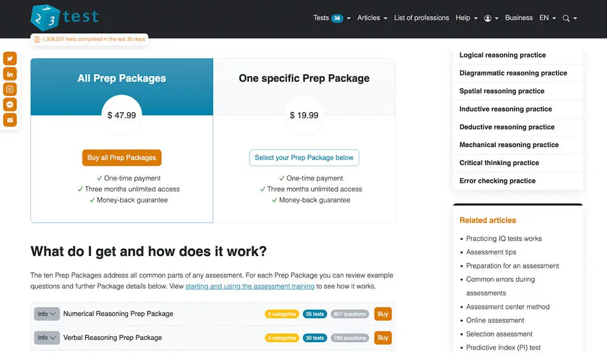Open the Assessment tips article
Viewport: 607px width, 364px height.
coord(490,252)
